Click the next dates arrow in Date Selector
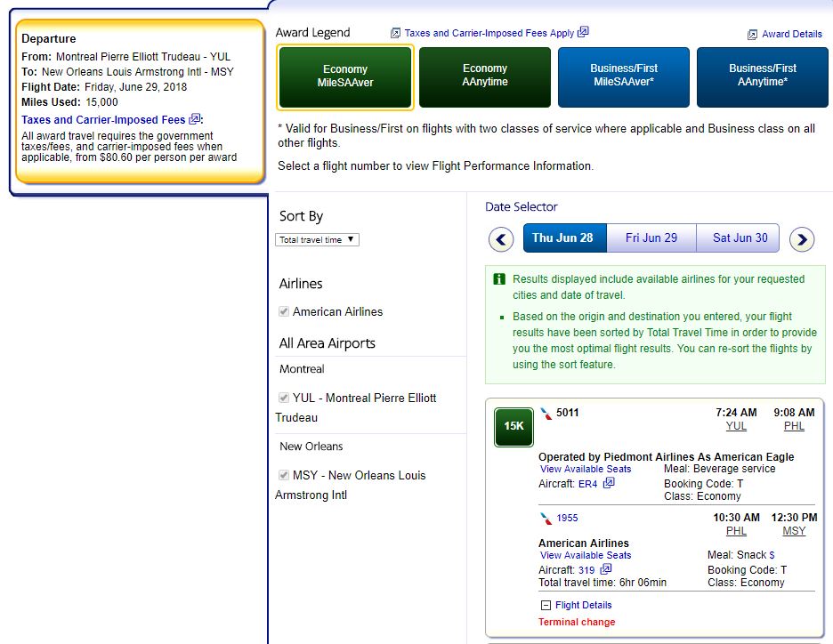833x644 pixels. (x=802, y=239)
